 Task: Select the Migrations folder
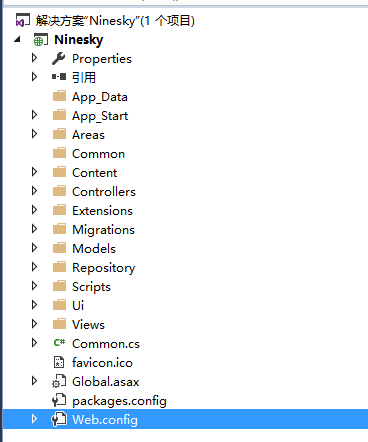pos(103,230)
